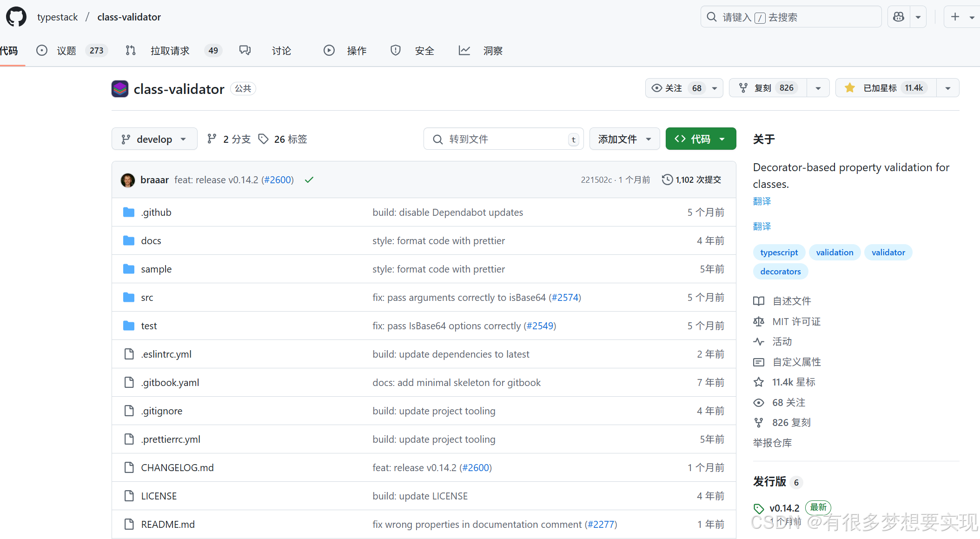This screenshot has height=539, width=980.
Task: Click the .gitignore file icon
Action: click(x=129, y=411)
